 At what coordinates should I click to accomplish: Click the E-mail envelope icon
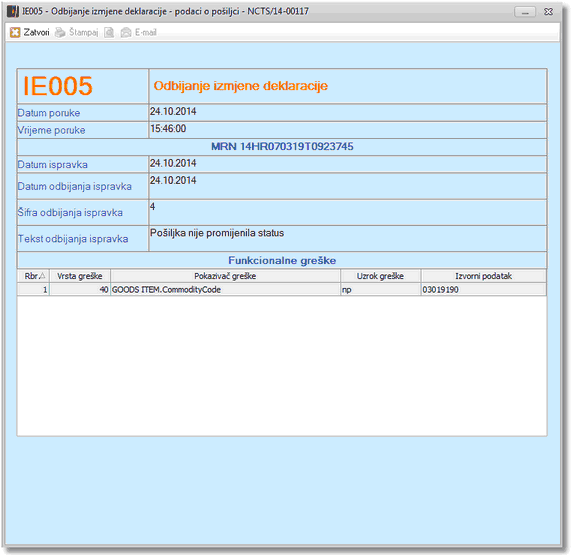coord(126,33)
